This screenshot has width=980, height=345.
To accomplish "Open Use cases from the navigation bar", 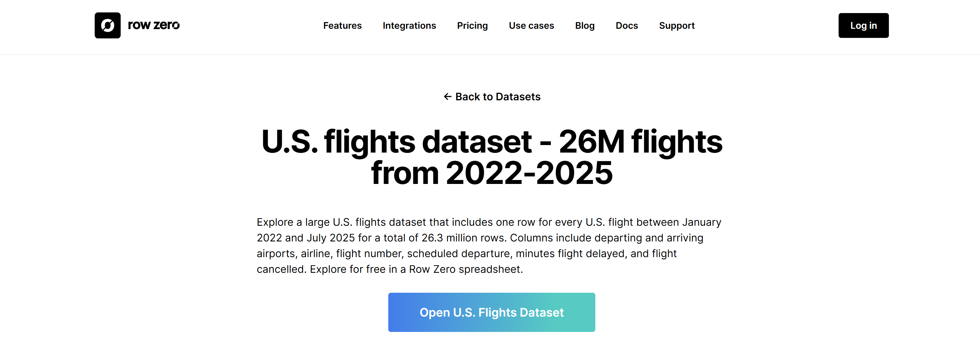I will point(531,25).
